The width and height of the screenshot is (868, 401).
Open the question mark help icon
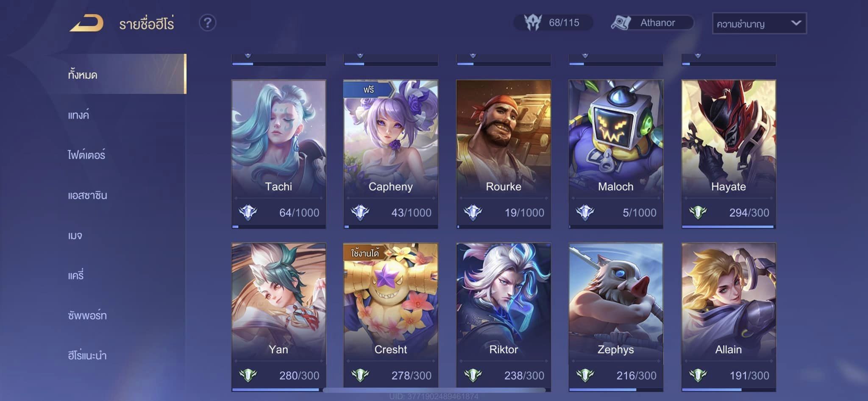[x=208, y=22]
